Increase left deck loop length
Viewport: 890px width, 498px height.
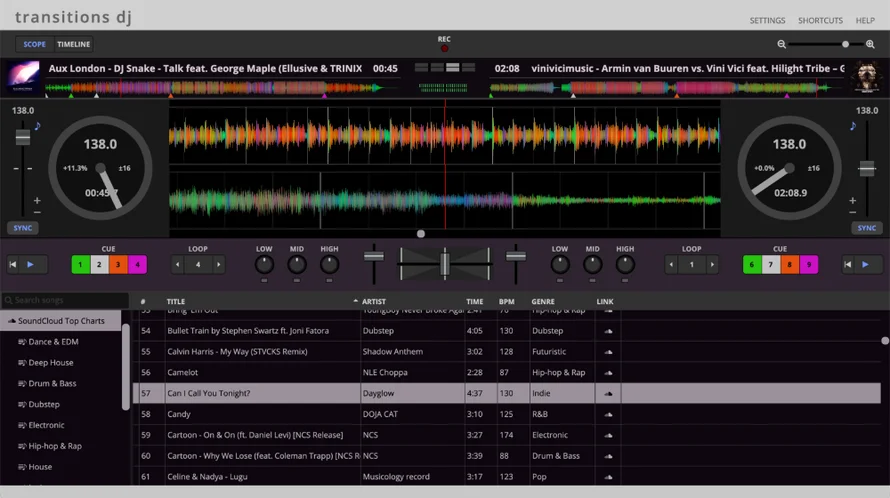[x=219, y=264]
